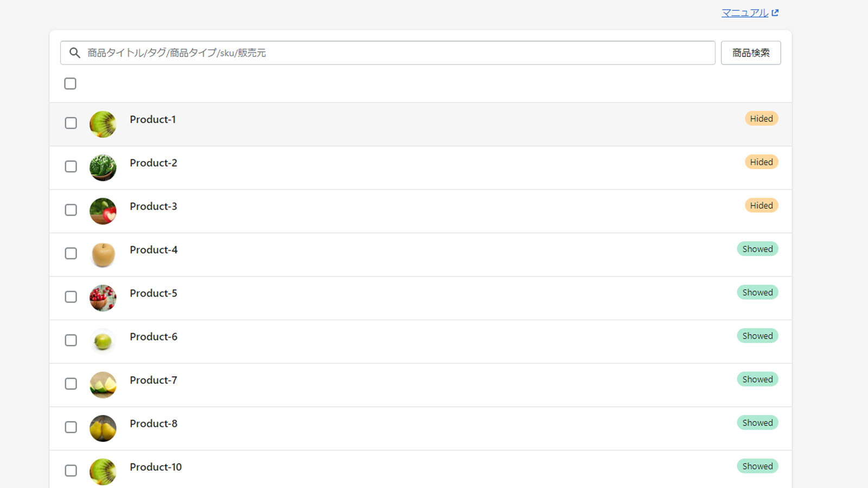This screenshot has width=868, height=488.
Task: Check the checkbox for Product-1
Action: 71,123
